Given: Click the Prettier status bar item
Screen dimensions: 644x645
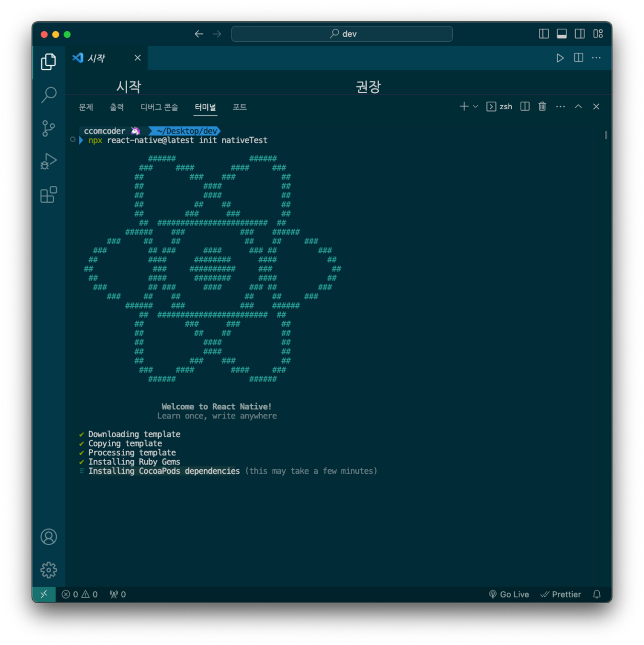Looking at the screenshot, I should tap(560, 594).
